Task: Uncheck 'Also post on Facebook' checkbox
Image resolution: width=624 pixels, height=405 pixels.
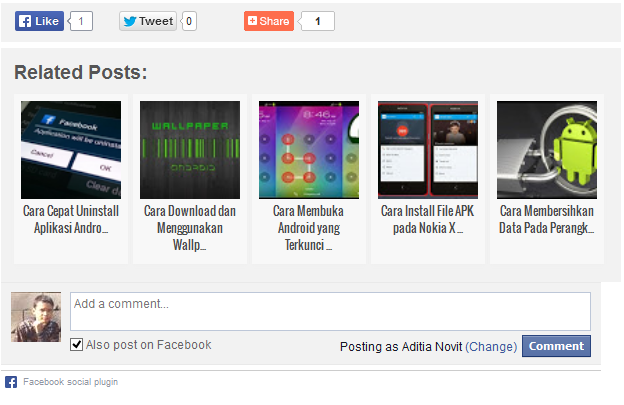Action: click(76, 345)
